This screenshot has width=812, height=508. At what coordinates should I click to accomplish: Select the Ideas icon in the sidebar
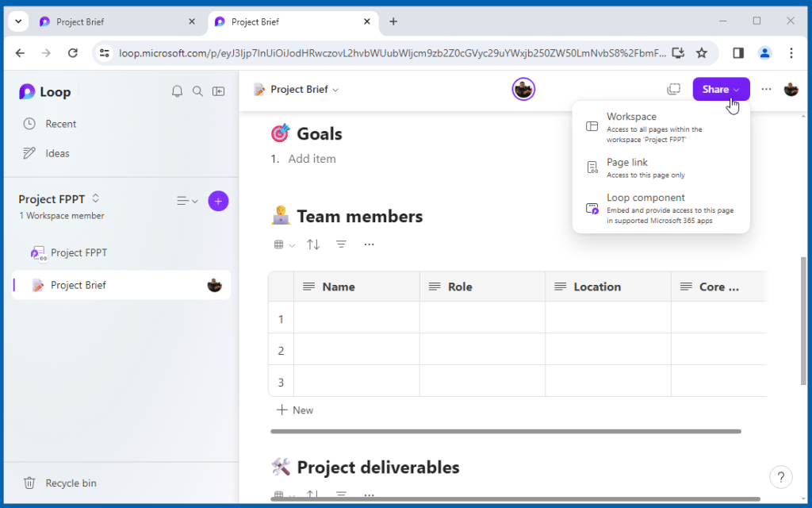[x=28, y=152]
